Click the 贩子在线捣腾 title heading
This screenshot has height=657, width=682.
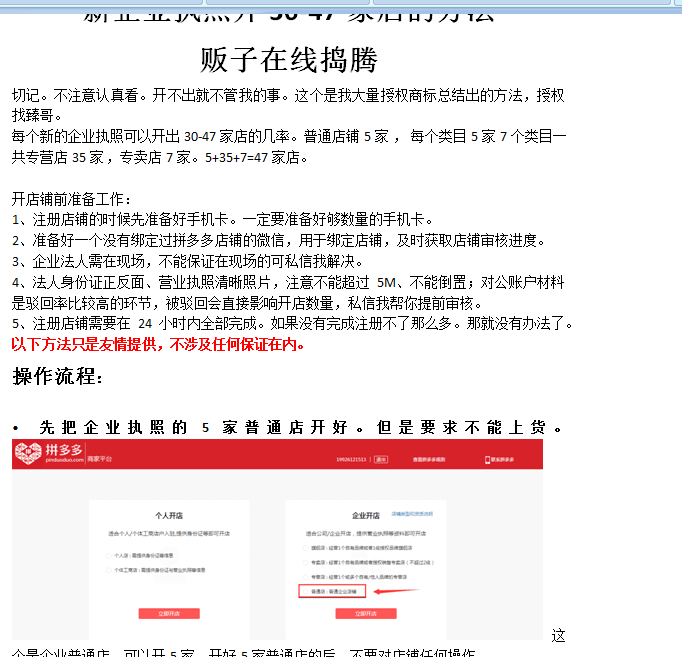(289, 59)
